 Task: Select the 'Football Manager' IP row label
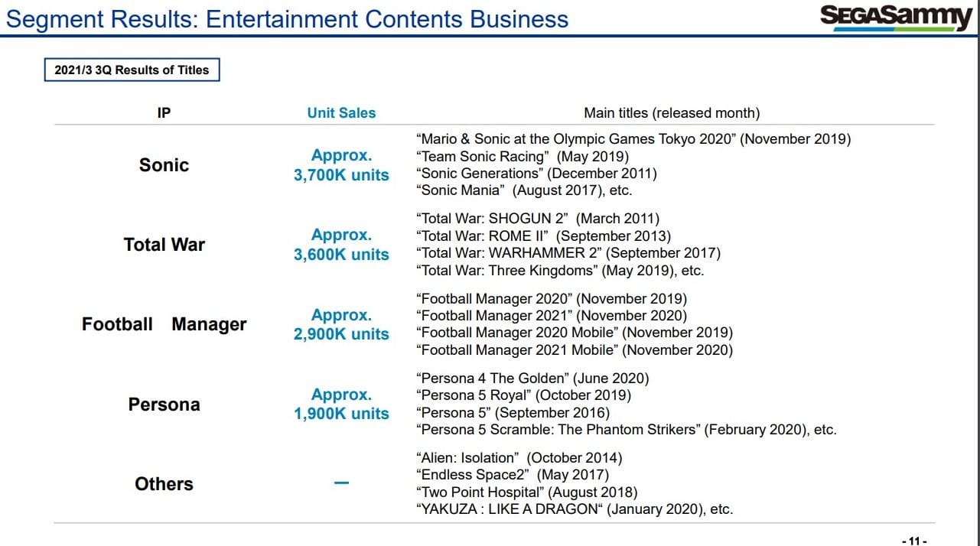tap(164, 324)
